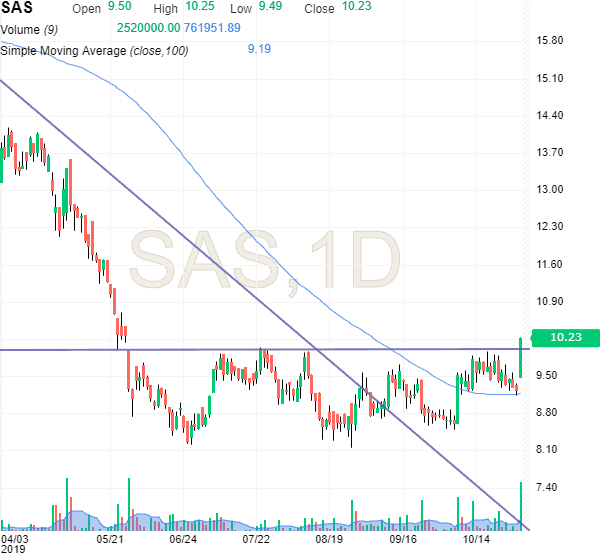This screenshot has height=558, width=600.
Task: Click the High value 10.25
Action: click(200, 9)
